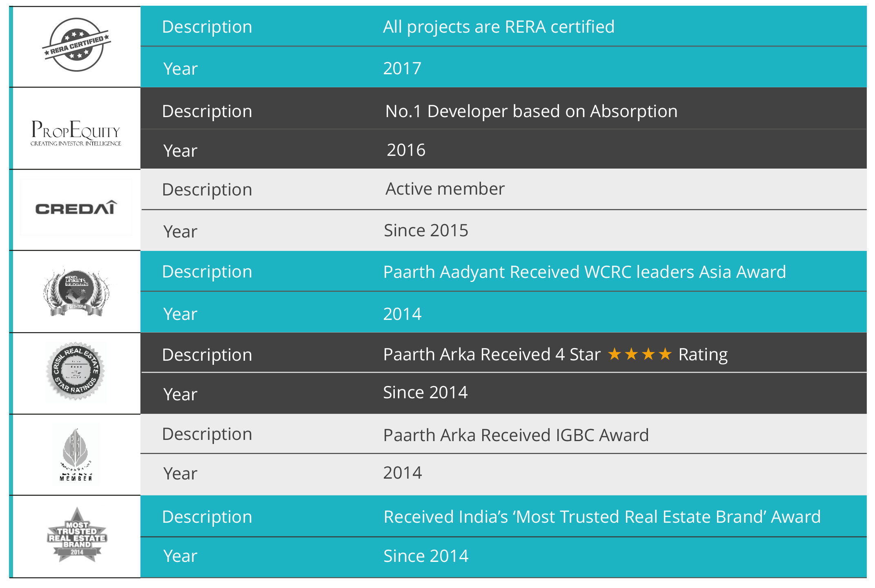Click the first gold star in Paarth Arka rating

[615, 354]
